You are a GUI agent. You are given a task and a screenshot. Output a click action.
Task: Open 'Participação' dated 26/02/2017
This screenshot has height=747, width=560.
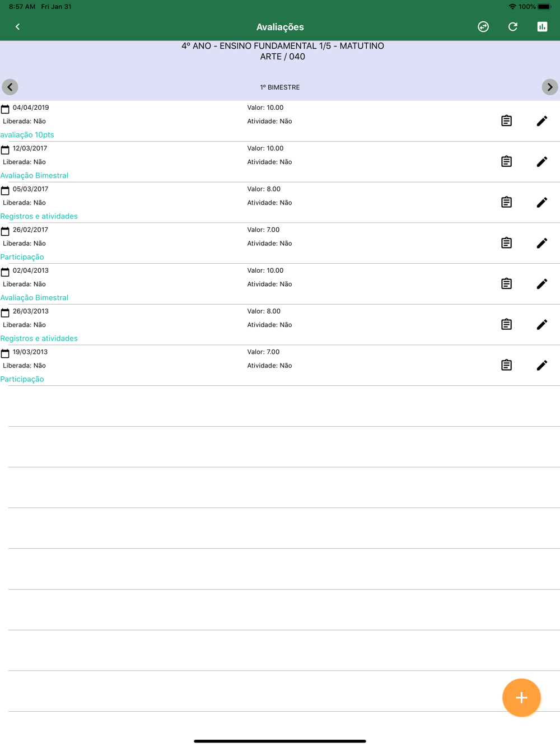point(22,257)
